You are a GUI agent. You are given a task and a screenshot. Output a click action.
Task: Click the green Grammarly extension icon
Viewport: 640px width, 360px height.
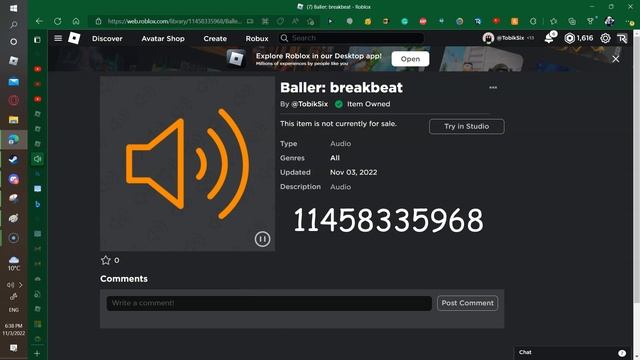(x=404, y=21)
